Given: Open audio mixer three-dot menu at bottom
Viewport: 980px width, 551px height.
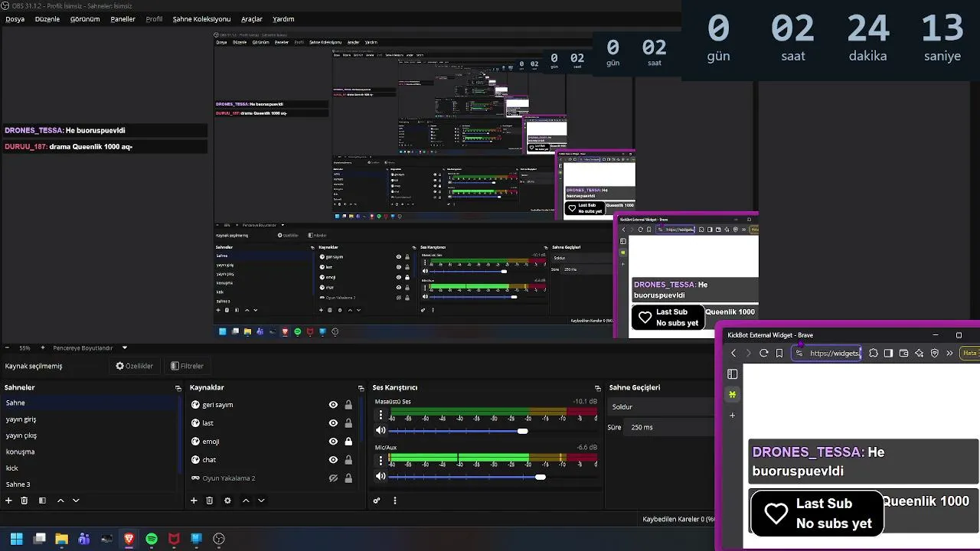Looking at the screenshot, I should [395, 500].
